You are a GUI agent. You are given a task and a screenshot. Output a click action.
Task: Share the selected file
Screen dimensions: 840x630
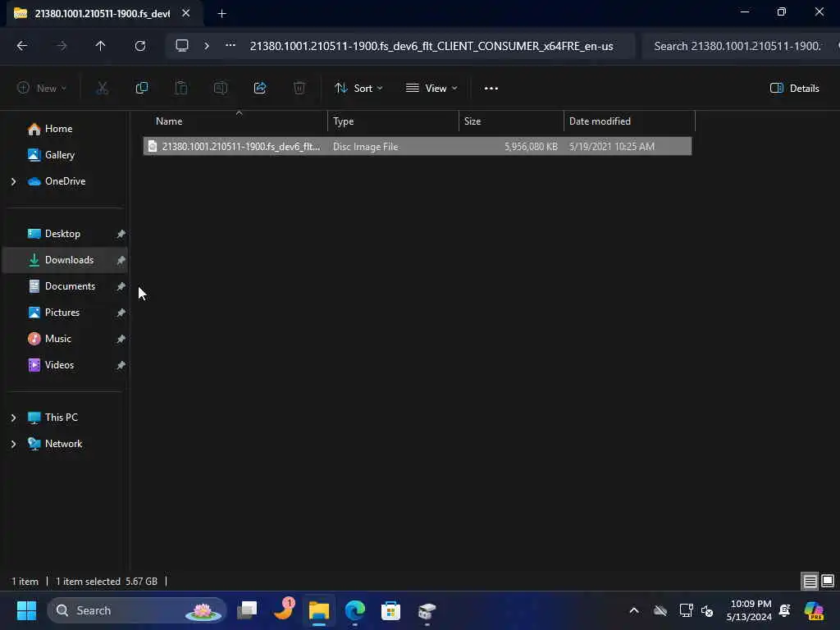260,89
